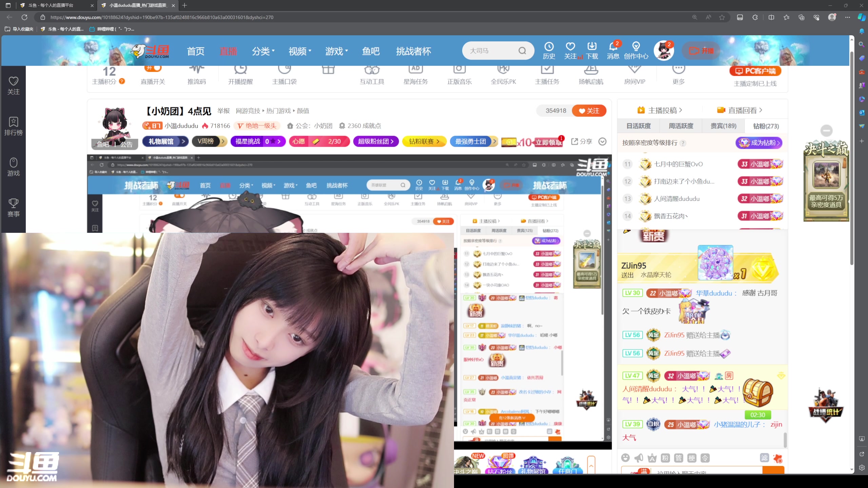Screen dimensions: 868x488
Task: Click the 战绩统计 widget
Action: tap(826, 406)
